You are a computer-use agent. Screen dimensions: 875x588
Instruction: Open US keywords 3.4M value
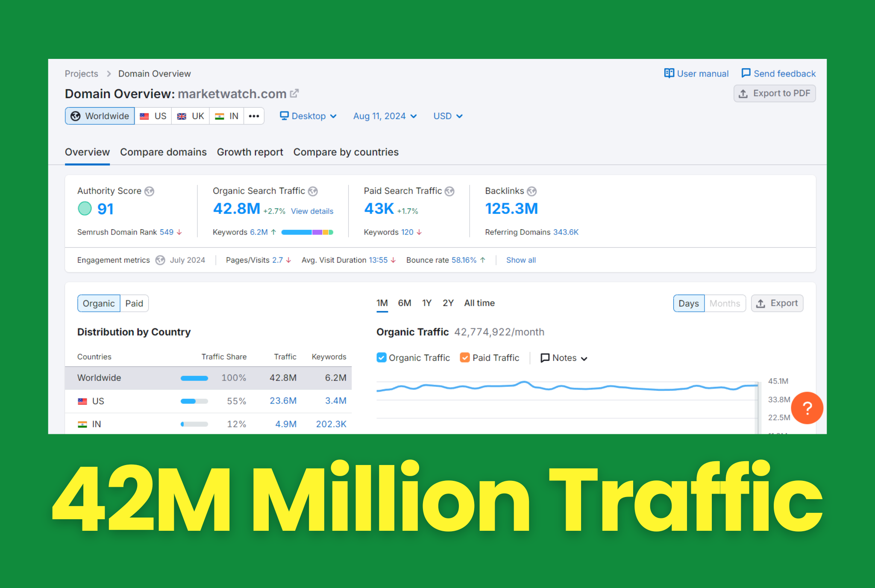coord(336,401)
